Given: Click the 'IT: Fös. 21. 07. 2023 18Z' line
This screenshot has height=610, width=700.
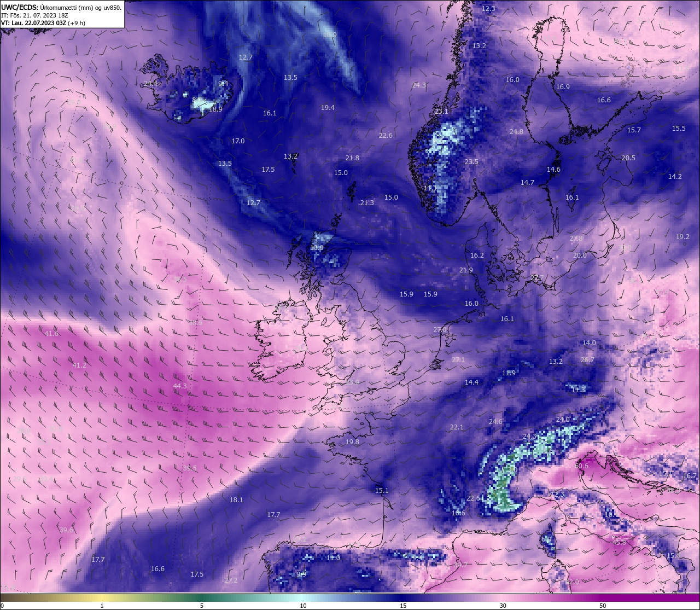Looking at the screenshot, I should tap(34, 16).
